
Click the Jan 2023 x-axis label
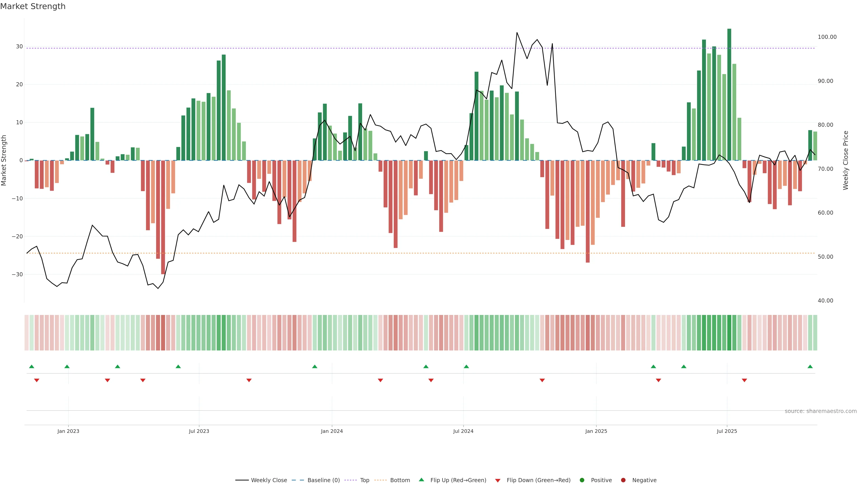[x=68, y=431]
